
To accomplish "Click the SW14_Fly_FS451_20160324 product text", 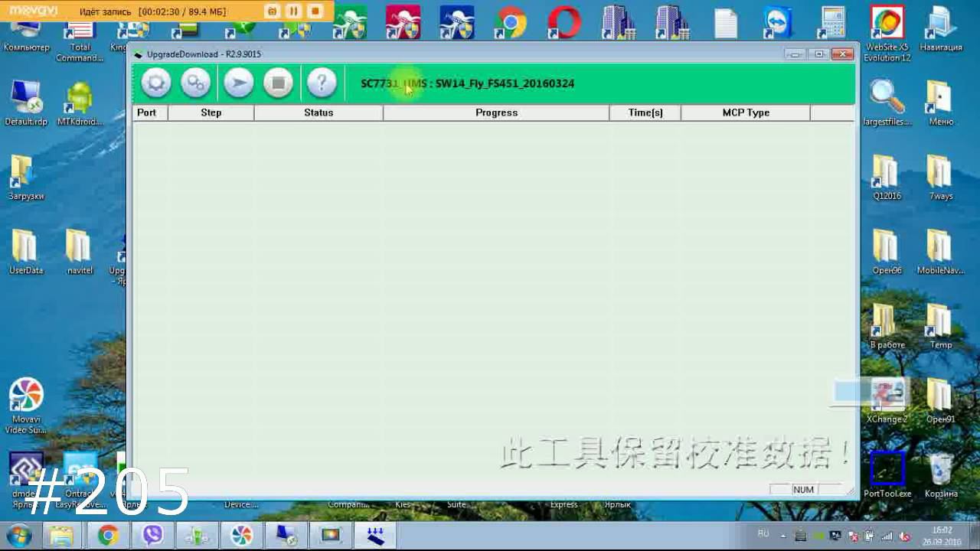I will coord(505,83).
